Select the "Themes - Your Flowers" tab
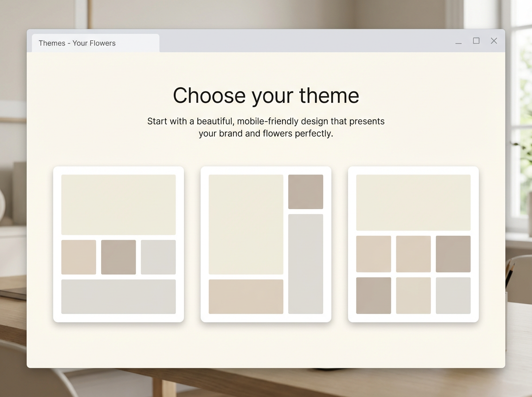The width and height of the screenshot is (532, 397). 77,43
